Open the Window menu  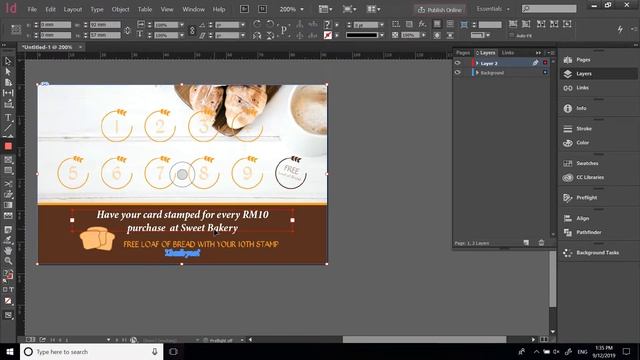tap(193, 9)
